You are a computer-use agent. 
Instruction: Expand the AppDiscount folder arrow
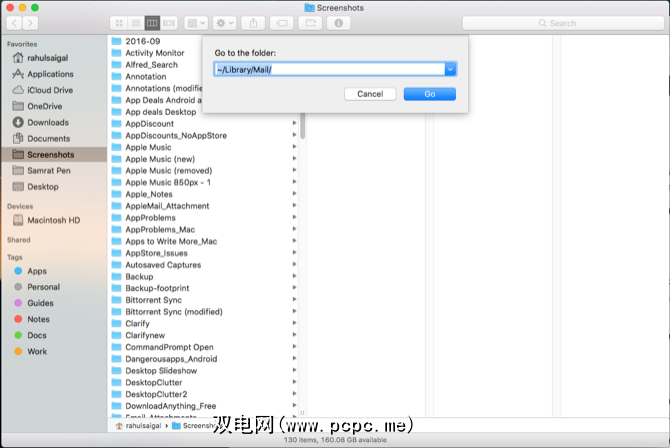294,123
